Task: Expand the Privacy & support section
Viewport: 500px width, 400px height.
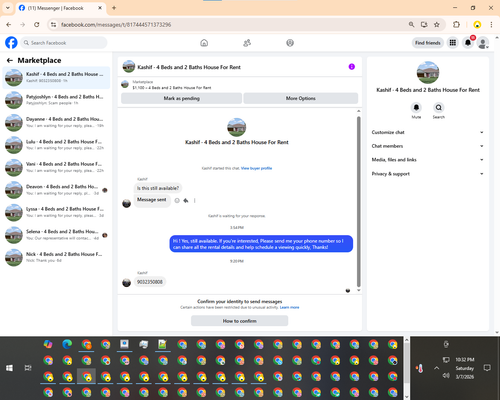Action: pyautogui.click(x=428, y=174)
